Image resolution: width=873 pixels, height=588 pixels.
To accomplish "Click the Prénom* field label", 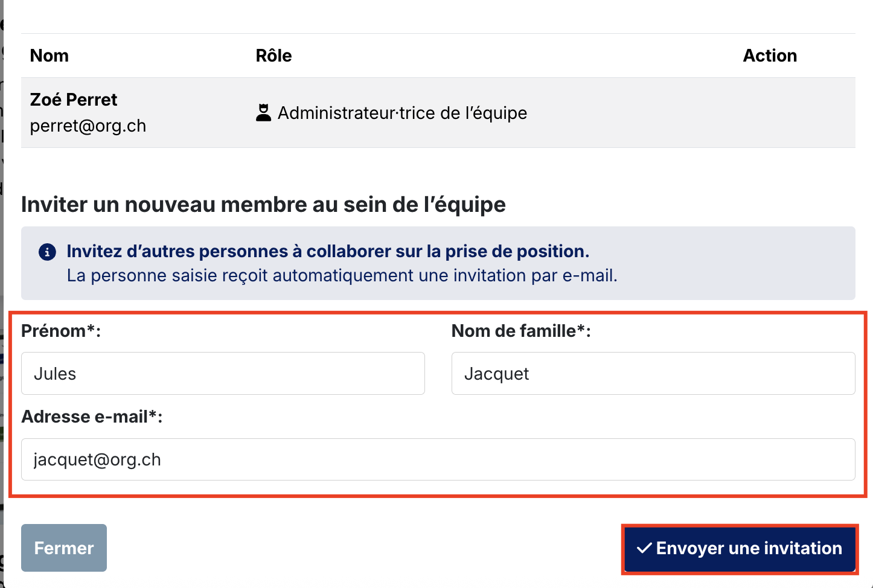I will (x=61, y=331).
